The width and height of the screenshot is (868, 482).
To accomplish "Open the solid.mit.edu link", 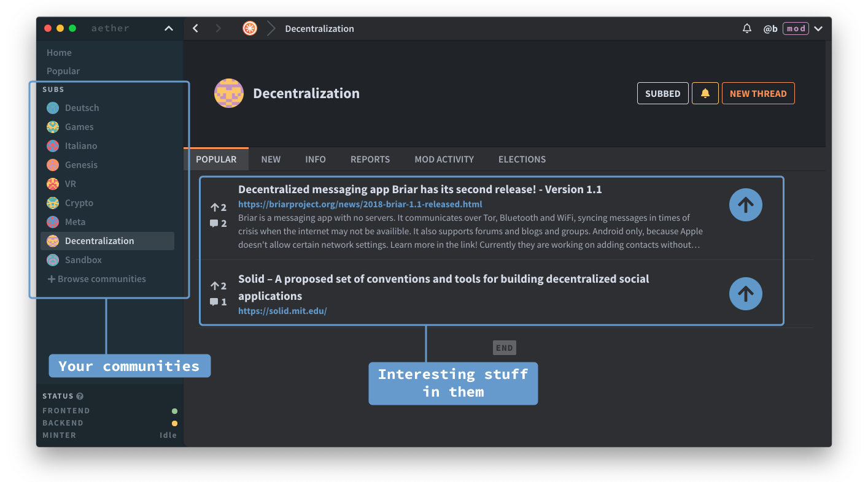I will (x=282, y=311).
